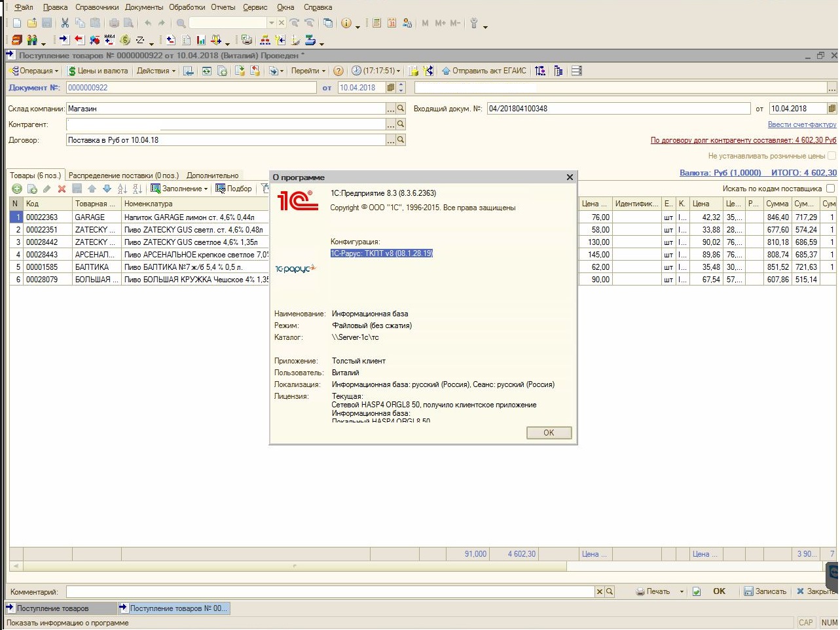
Task: Click the red X delete-row icon
Action: (62, 189)
